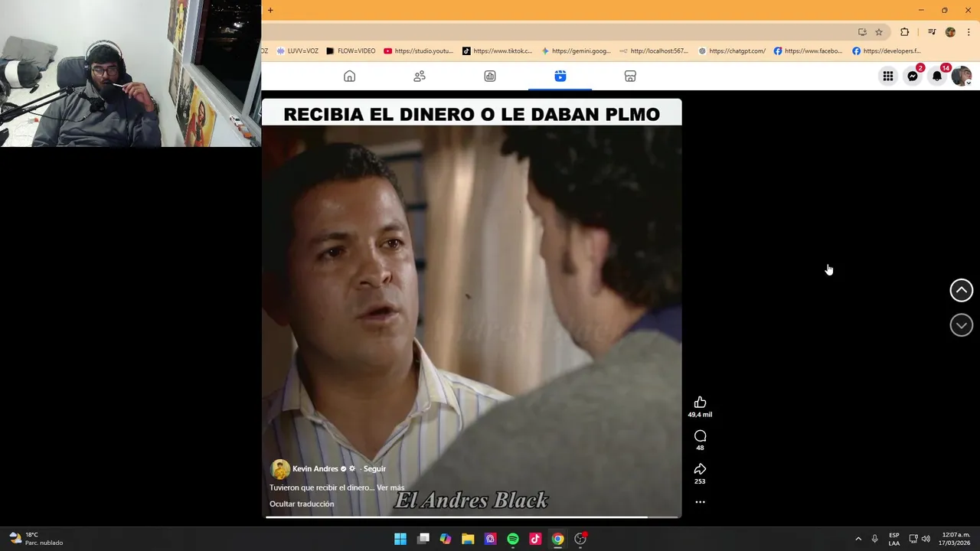Open the reel's three-dot more options
Image resolution: width=980 pixels, height=551 pixels.
(700, 502)
